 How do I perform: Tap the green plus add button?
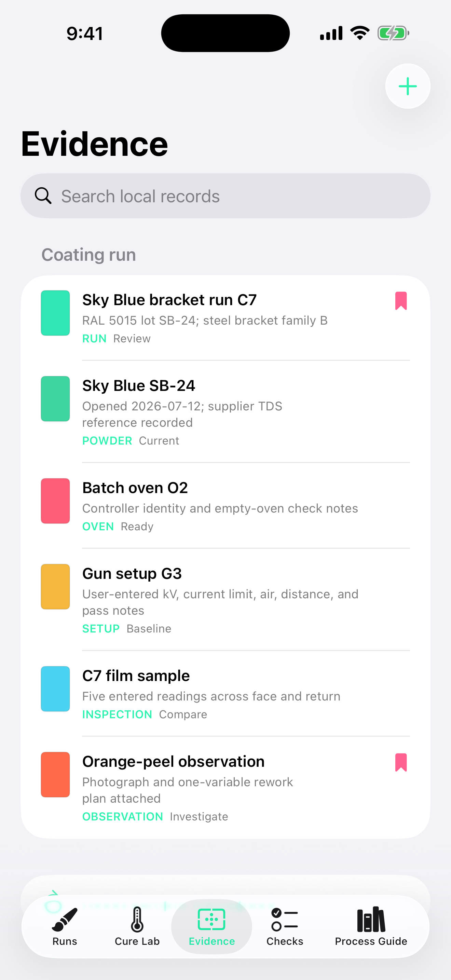408,86
